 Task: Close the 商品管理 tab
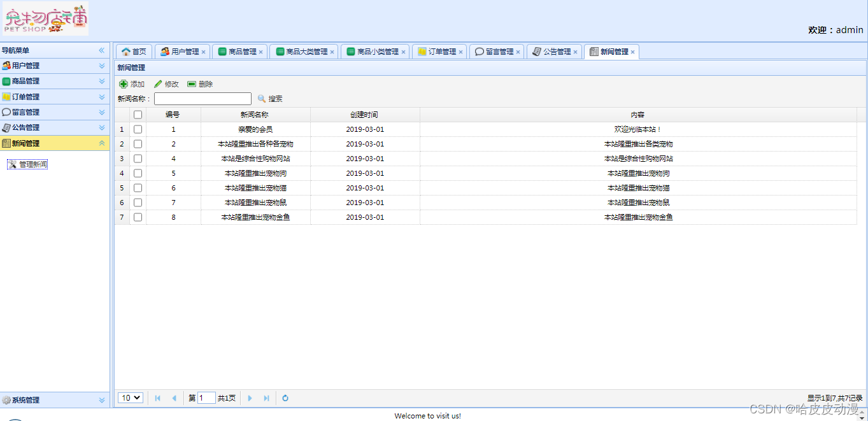coord(261,52)
